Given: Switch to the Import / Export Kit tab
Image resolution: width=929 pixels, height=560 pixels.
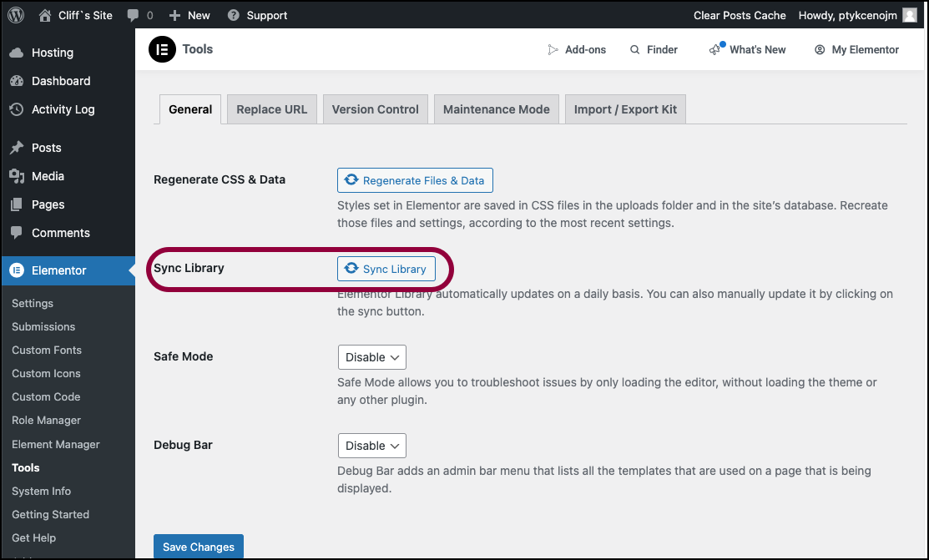Looking at the screenshot, I should tap(625, 109).
